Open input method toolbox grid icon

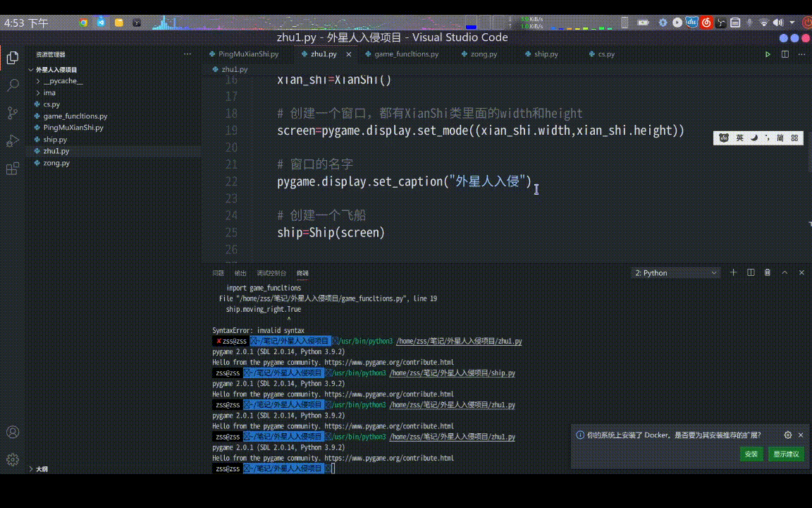(794, 138)
